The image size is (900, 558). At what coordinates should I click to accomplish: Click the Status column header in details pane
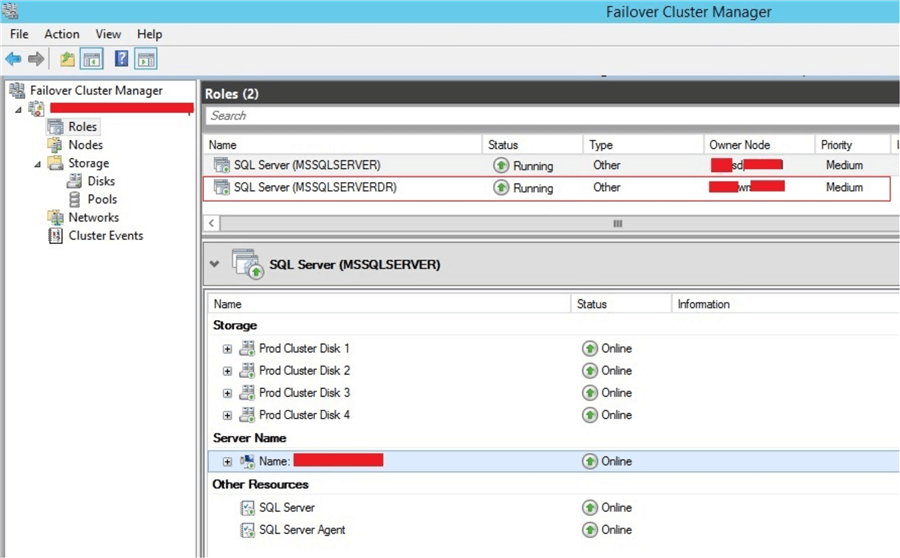coord(621,304)
